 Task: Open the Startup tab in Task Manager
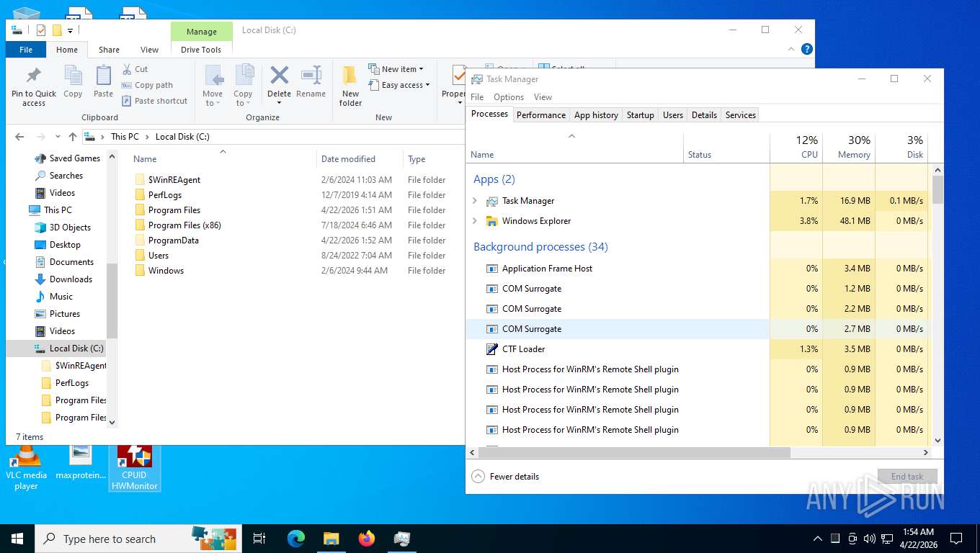pos(641,115)
